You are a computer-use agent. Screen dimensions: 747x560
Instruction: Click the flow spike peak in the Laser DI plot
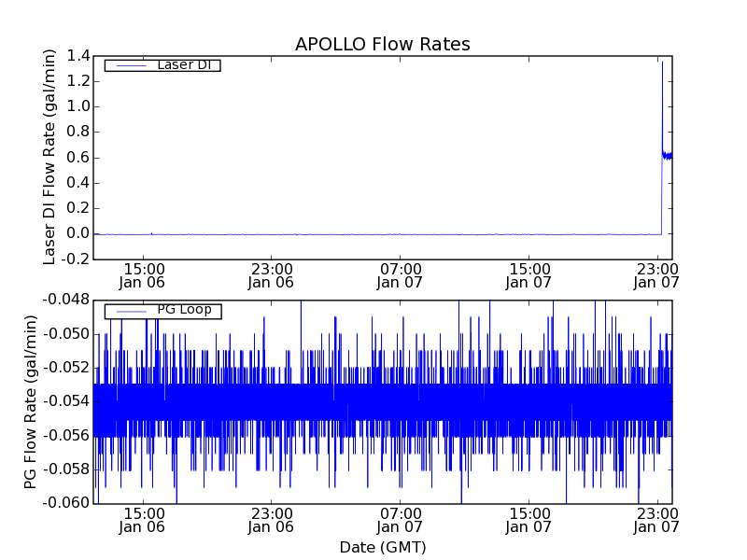662,63
